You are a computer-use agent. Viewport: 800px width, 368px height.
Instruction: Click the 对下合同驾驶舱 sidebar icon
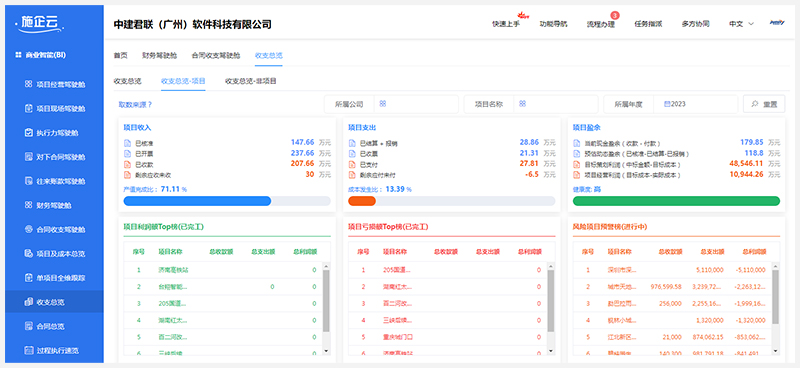pos(29,157)
